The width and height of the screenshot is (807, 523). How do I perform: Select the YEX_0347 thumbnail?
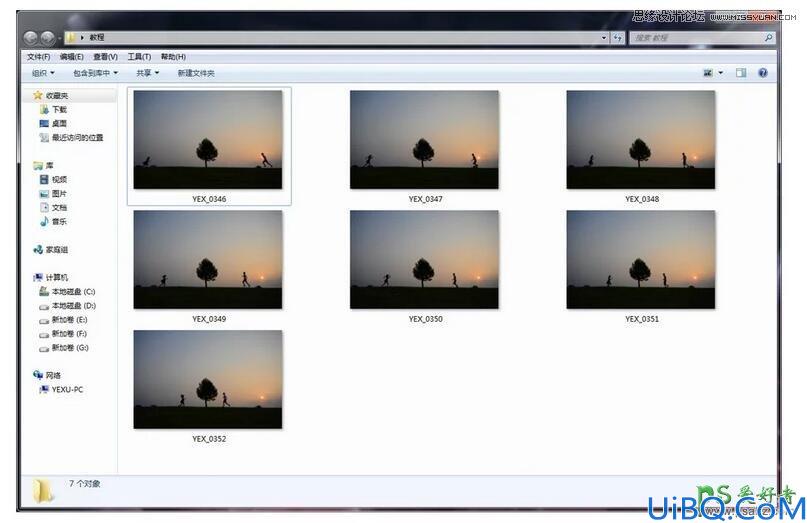pyautogui.click(x=425, y=140)
